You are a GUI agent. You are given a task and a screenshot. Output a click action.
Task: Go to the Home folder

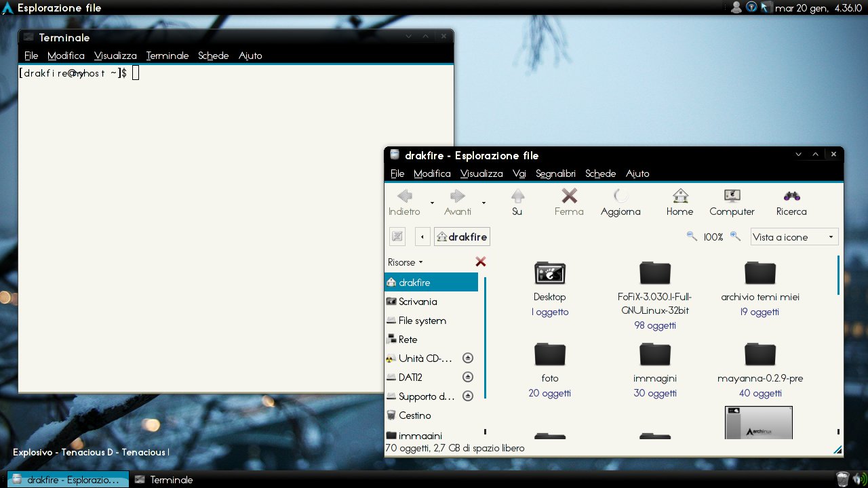coord(680,203)
